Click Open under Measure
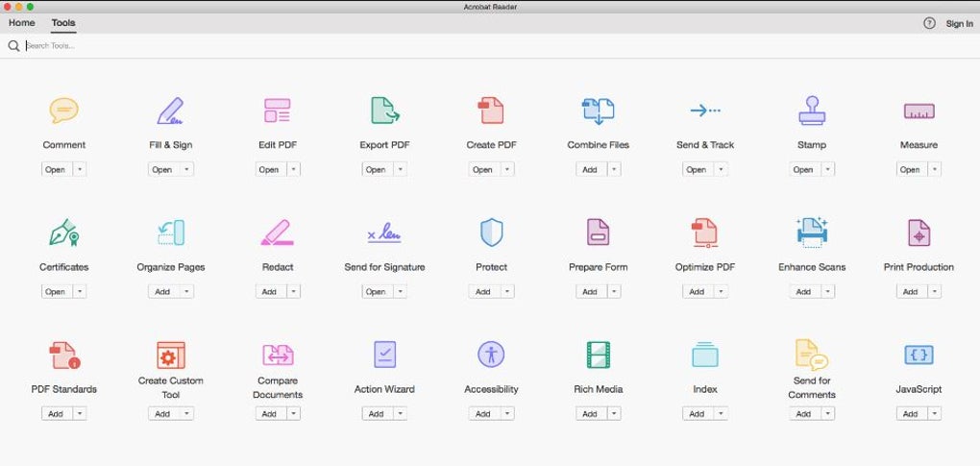The width and height of the screenshot is (980, 466). (x=911, y=169)
